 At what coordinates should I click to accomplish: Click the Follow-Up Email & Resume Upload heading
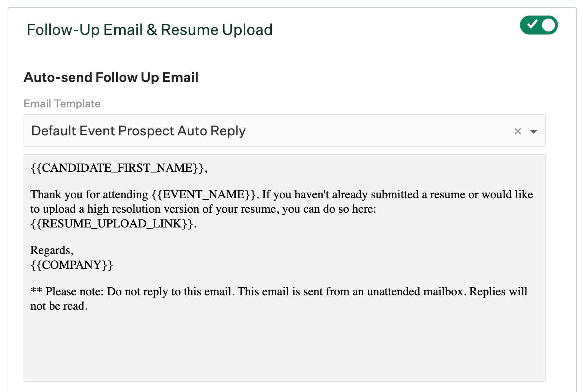click(x=150, y=30)
